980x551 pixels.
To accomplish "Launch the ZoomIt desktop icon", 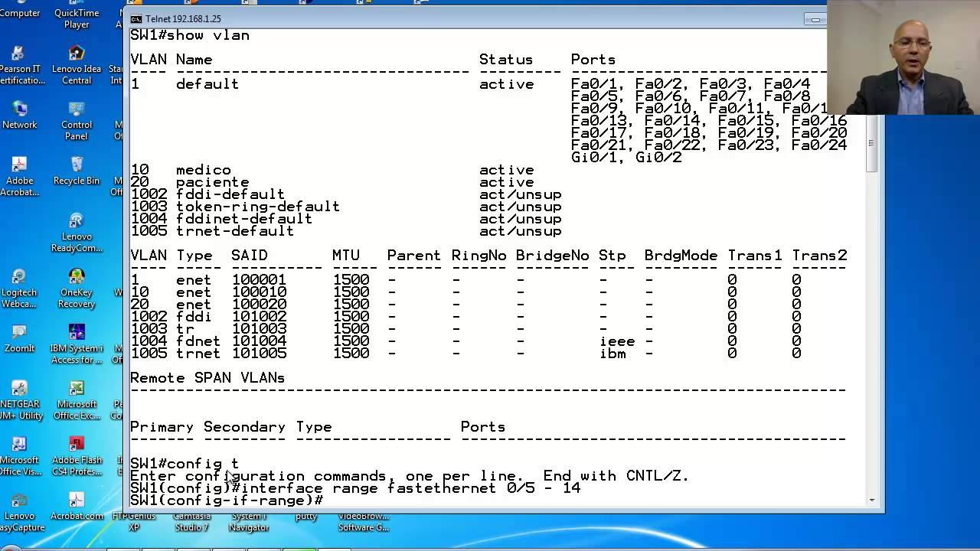I will click(x=20, y=338).
